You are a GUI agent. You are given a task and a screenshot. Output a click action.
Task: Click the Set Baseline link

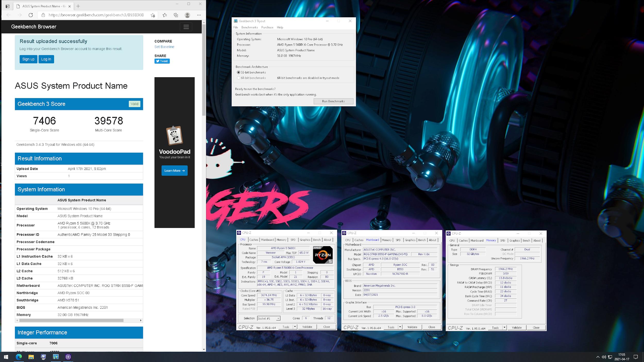164,47
